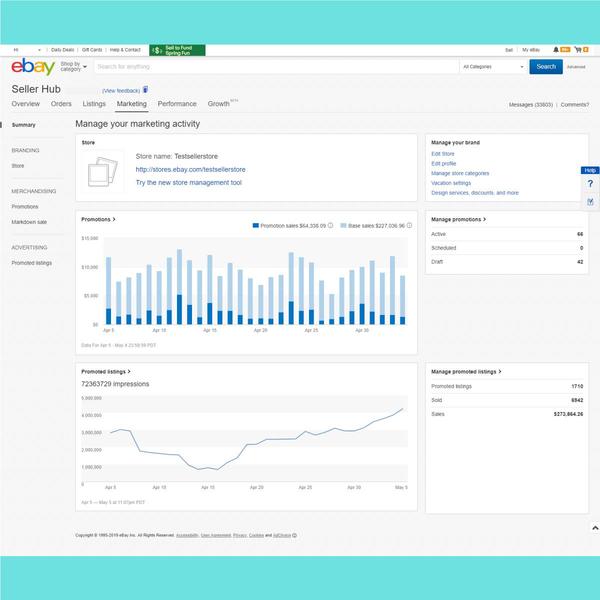Open the Daily Deals link

pos(63,50)
